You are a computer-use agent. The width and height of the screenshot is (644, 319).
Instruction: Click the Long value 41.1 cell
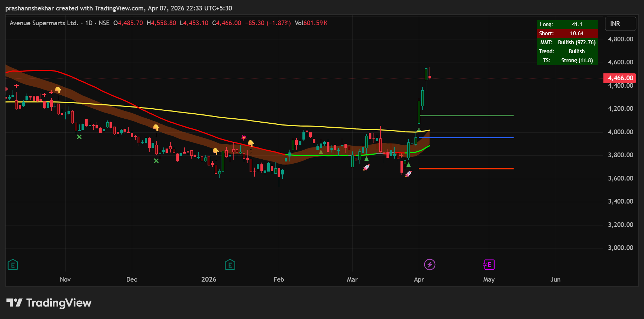(x=577, y=24)
